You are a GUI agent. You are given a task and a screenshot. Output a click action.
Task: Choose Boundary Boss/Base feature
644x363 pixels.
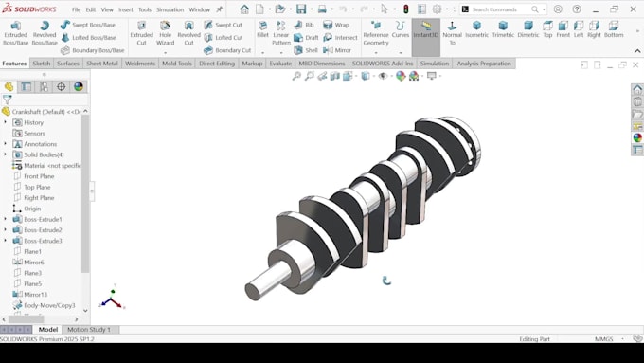93,50
